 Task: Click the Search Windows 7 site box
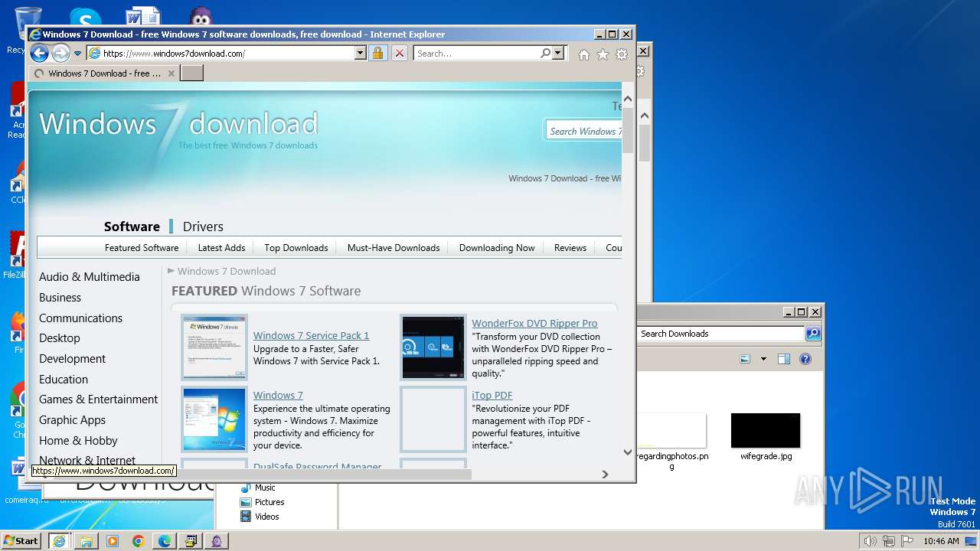(x=584, y=131)
